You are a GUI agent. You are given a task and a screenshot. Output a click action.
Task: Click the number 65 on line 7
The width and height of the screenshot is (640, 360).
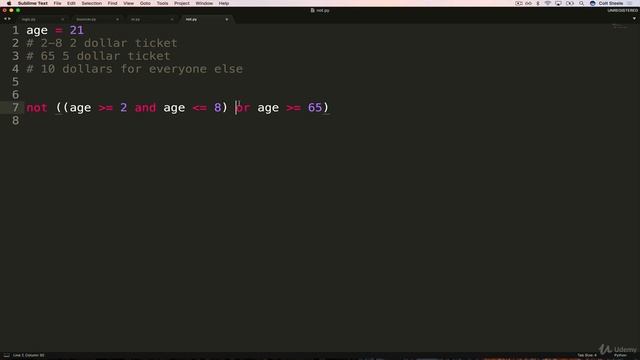pos(315,108)
